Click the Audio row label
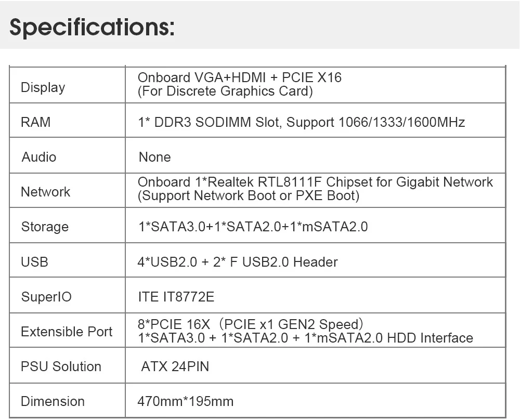 tap(39, 157)
